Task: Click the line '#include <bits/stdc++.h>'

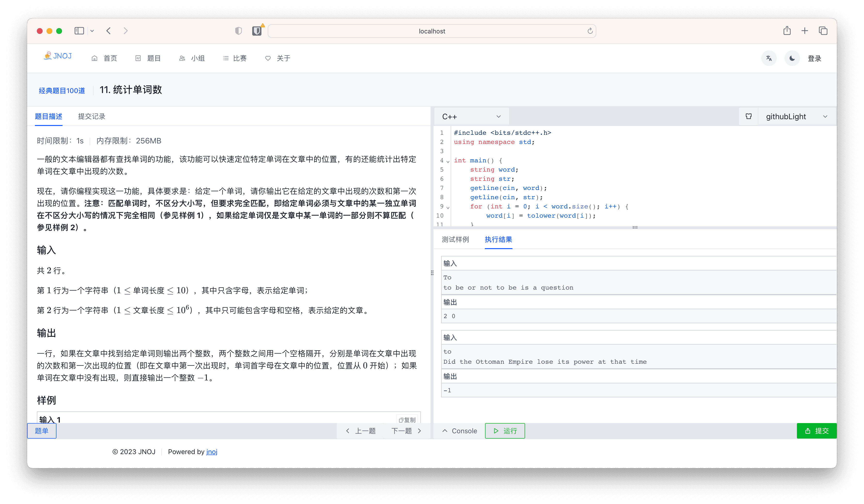Action: [502, 133]
